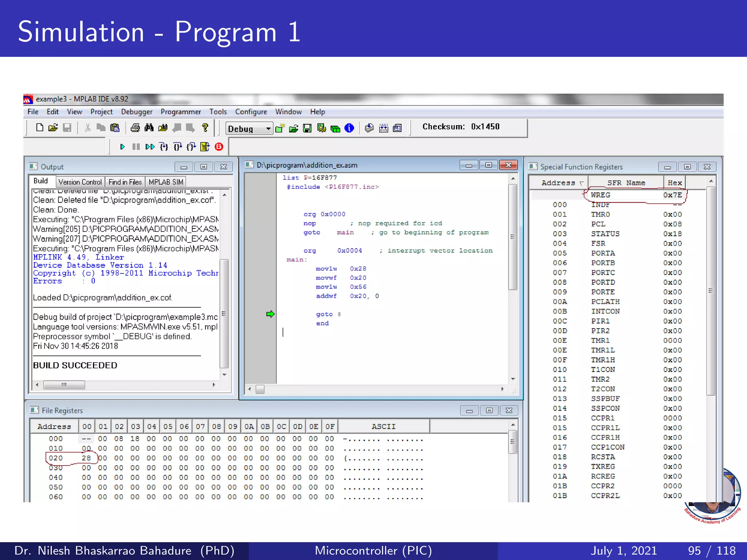Screen dimensions: 747x560
Task: Click the ASCII column header in File Registers
Action: coord(384,426)
